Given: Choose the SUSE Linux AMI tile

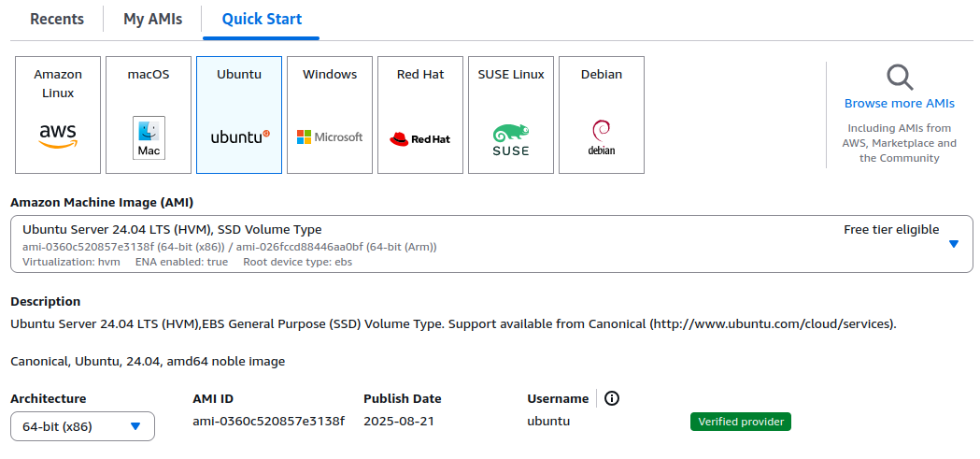Looking at the screenshot, I should pyautogui.click(x=511, y=115).
